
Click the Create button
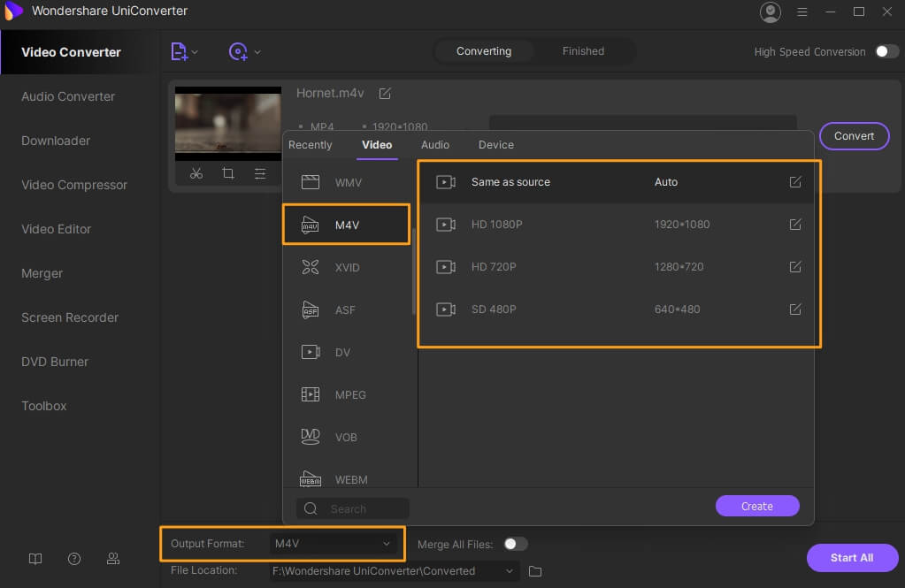(757, 506)
